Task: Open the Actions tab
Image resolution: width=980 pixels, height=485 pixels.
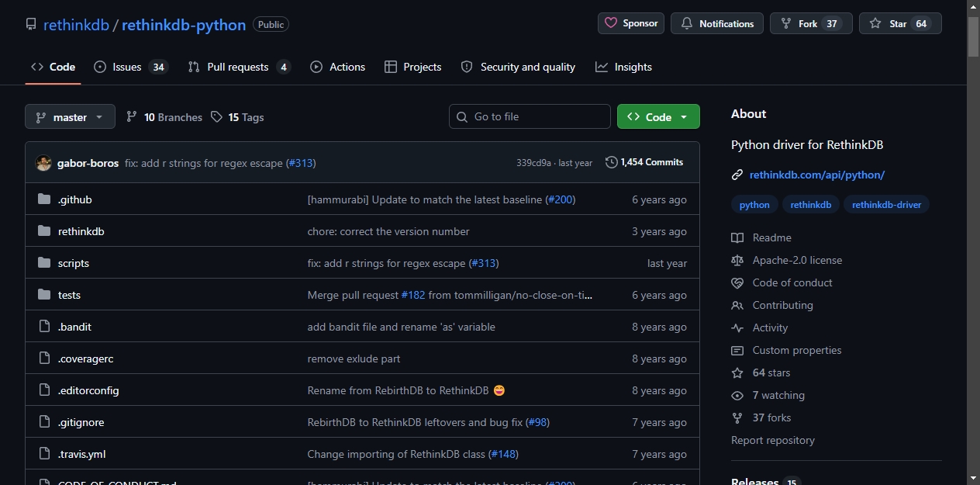Action: (x=337, y=67)
